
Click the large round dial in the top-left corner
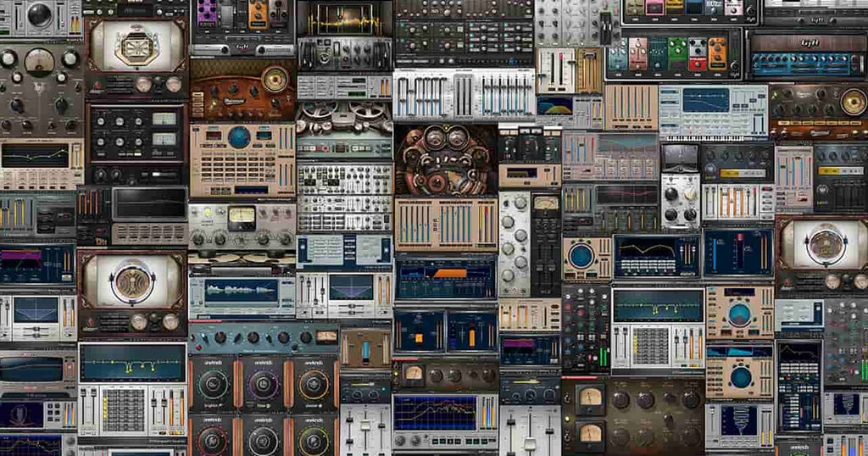coord(39,14)
